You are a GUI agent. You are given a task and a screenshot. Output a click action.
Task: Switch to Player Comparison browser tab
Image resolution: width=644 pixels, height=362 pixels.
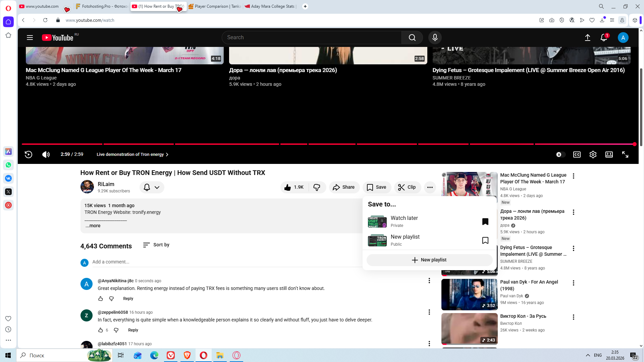(x=215, y=6)
